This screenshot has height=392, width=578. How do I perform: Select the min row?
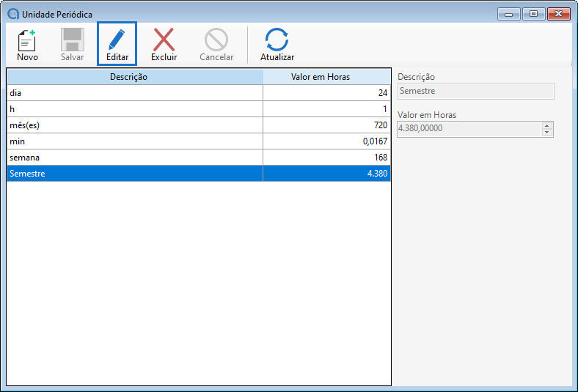coord(135,141)
